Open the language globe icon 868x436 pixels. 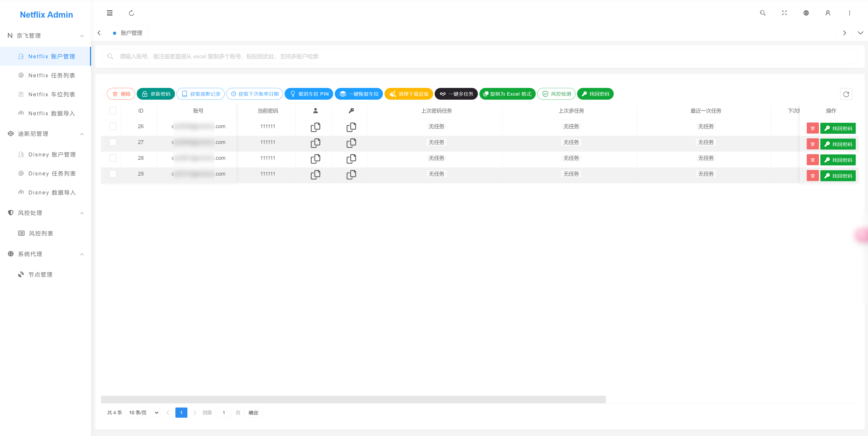click(x=806, y=13)
